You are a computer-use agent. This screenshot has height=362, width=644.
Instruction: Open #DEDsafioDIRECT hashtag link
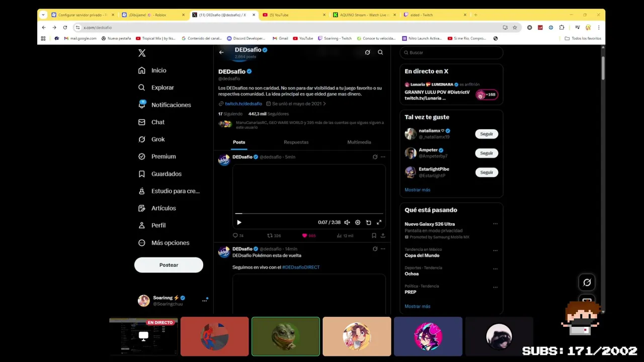(x=301, y=267)
